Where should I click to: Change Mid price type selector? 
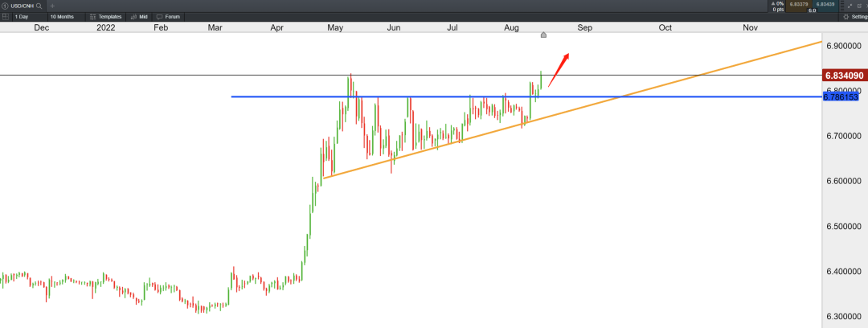click(x=139, y=17)
